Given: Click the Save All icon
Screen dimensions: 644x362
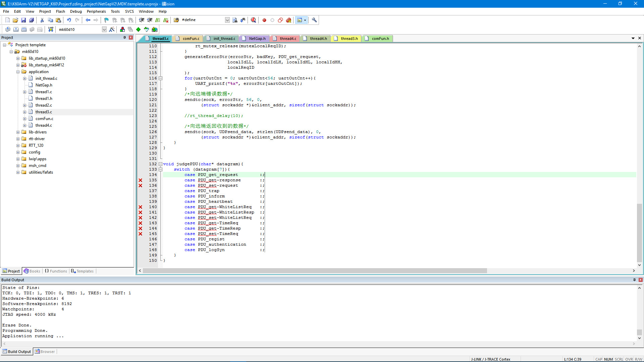Looking at the screenshot, I should pyautogui.click(x=32, y=20).
